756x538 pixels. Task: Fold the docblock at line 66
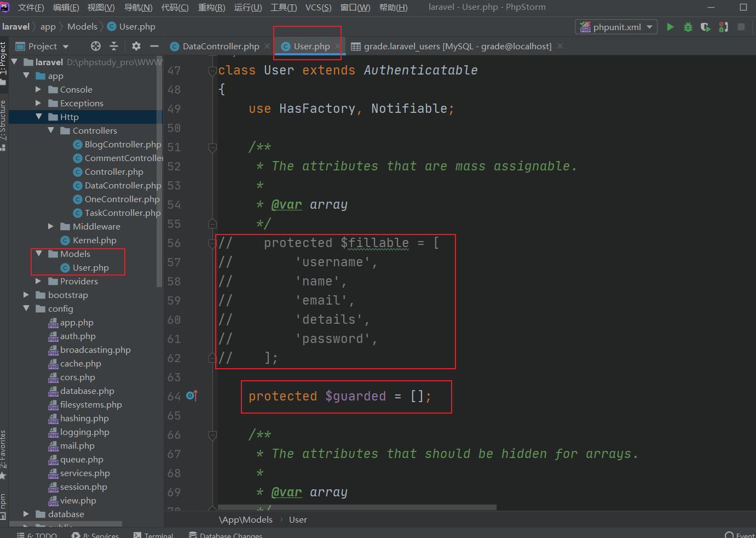[212, 435]
